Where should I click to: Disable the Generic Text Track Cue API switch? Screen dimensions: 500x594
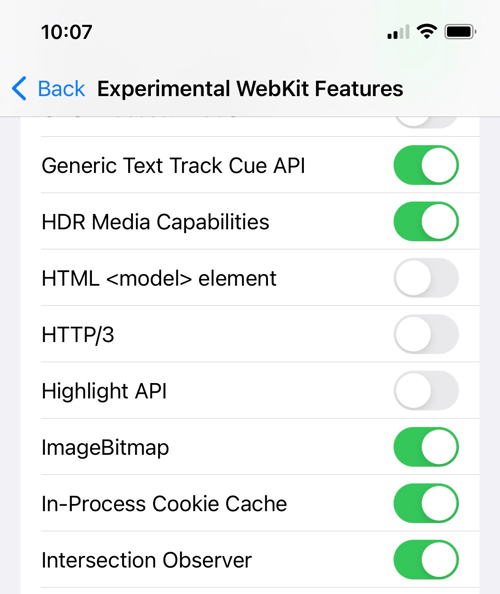tap(426, 165)
